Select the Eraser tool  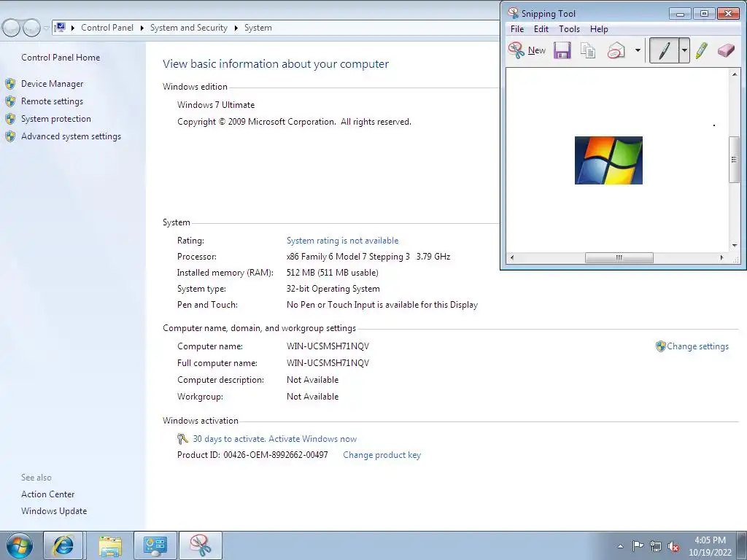(x=726, y=50)
